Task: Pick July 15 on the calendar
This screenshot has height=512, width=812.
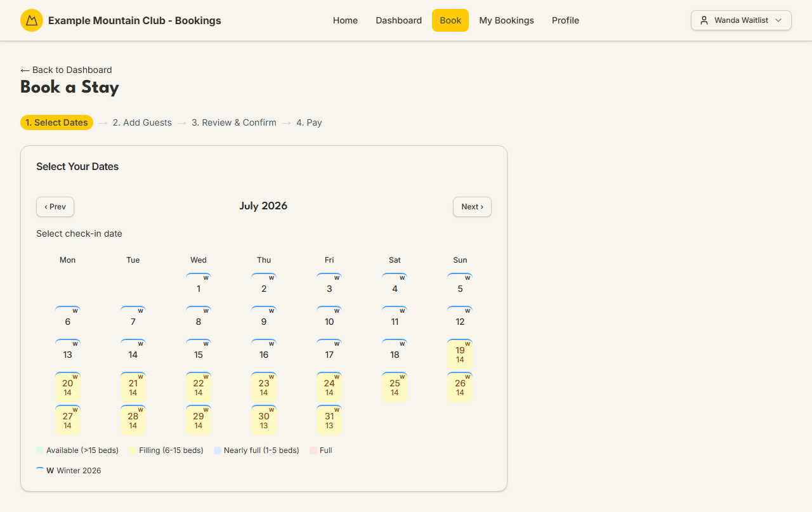Action: pyautogui.click(x=199, y=353)
